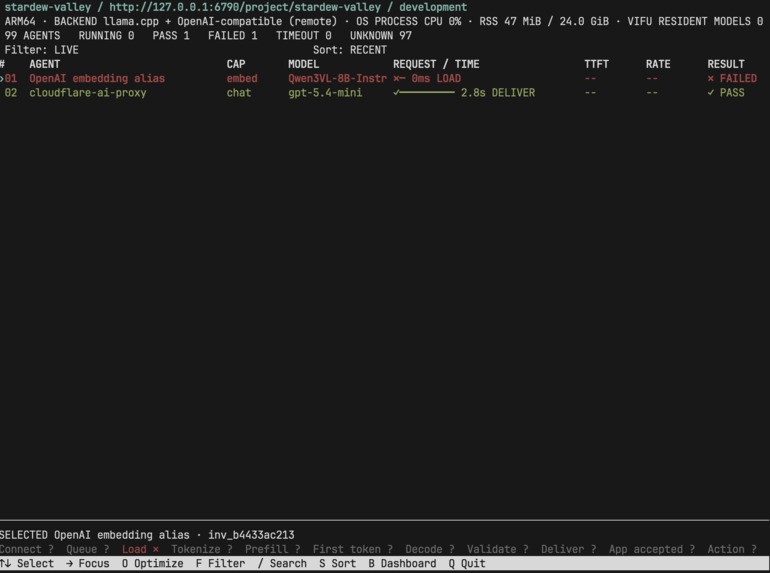Click the Sort: RECENT setting
Image resolution: width=770 pixels, height=573 pixels.
tap(350, 50)
